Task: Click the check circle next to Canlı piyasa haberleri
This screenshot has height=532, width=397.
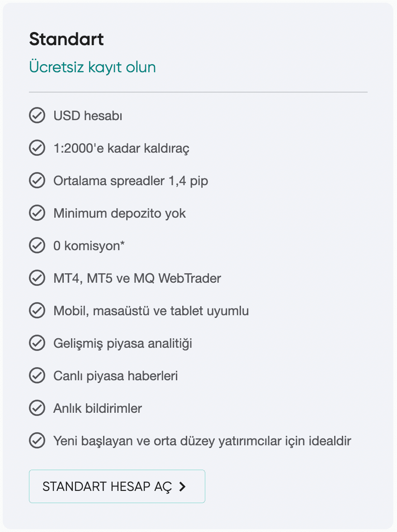Action: (37, 376)
